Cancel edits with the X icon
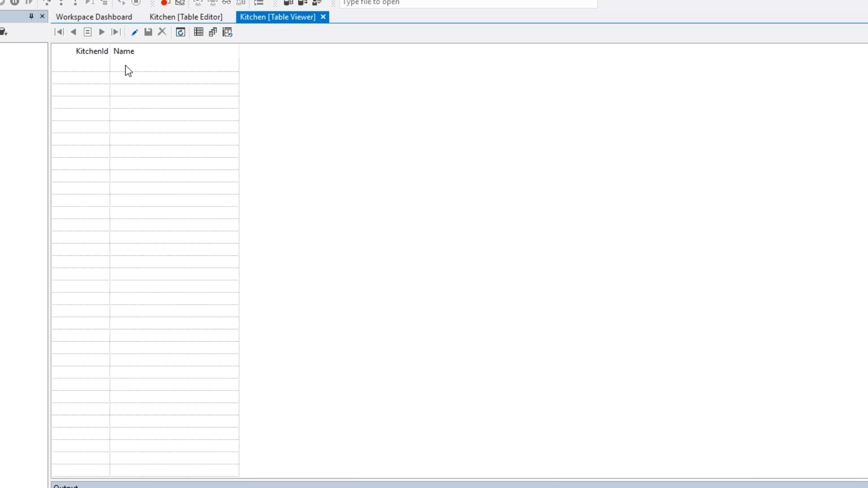Image resolution: width=868 pixels, height=488 pixels. (x=162, y=32)
